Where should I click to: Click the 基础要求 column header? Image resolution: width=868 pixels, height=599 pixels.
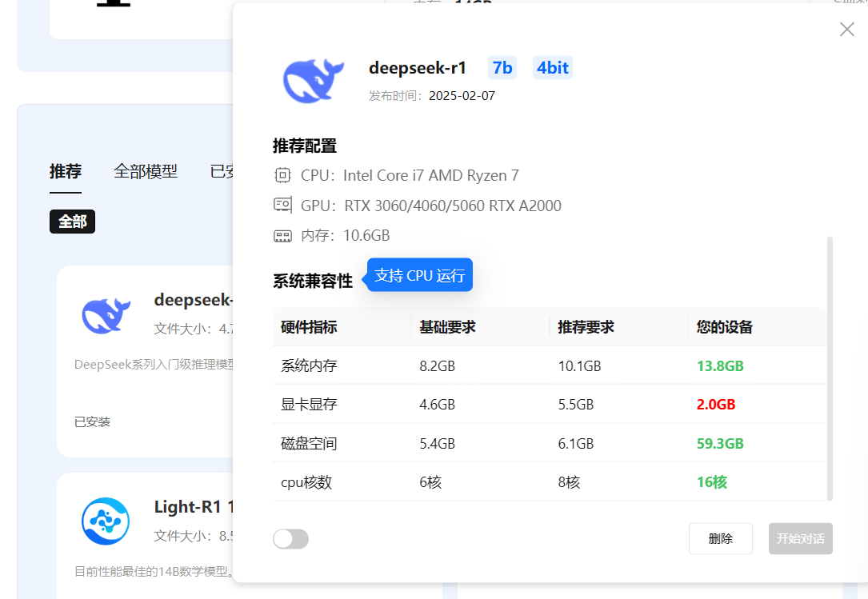point(447,327)
